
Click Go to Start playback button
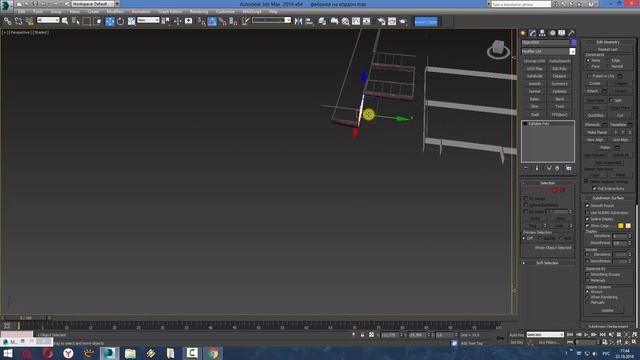[570, 335]
